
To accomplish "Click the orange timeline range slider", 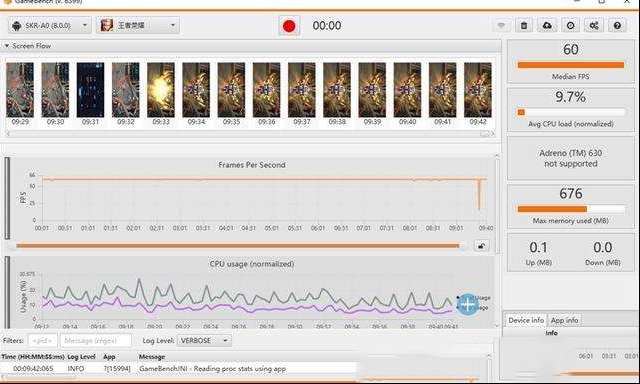I will (x=238, y=246).
